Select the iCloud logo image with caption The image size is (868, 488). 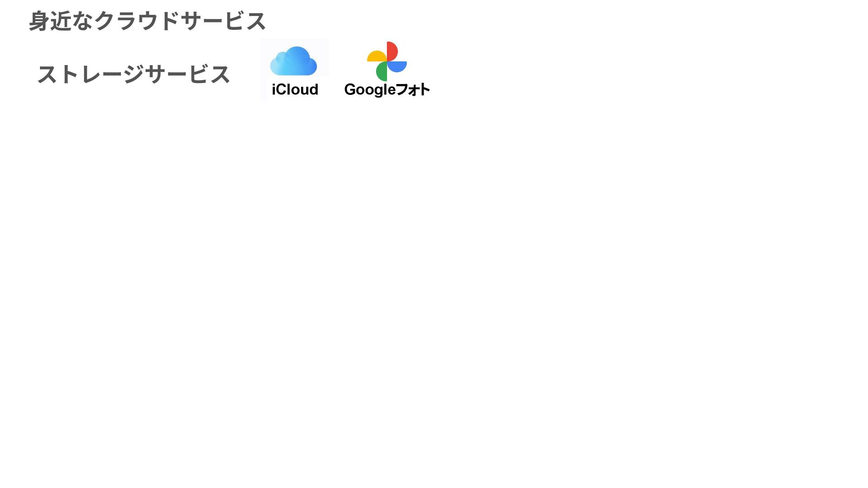(295, 70)
